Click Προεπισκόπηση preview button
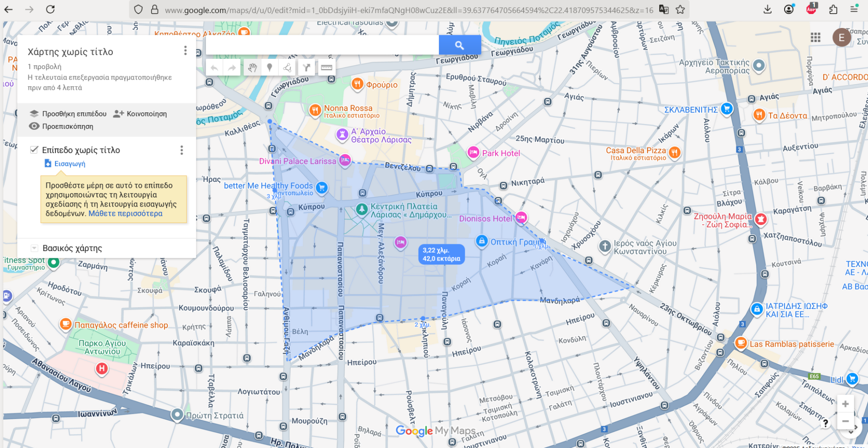Screen dimensions: 868x448 tap(61, 126)
